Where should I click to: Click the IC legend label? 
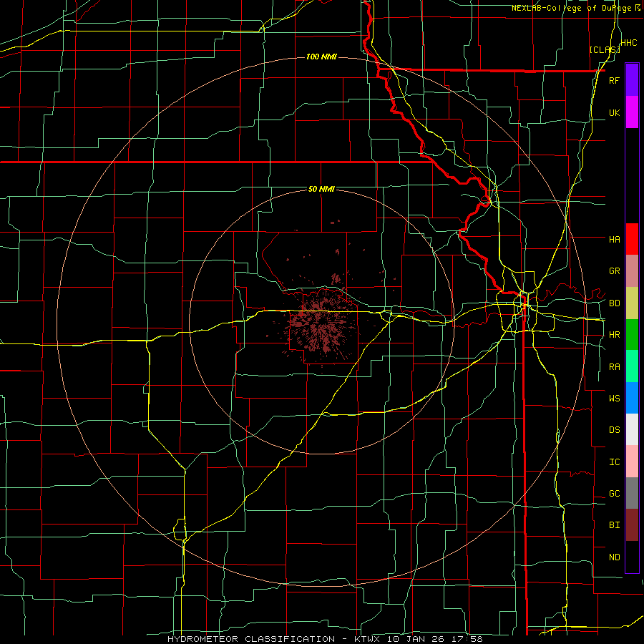click(x=614, y=462)
